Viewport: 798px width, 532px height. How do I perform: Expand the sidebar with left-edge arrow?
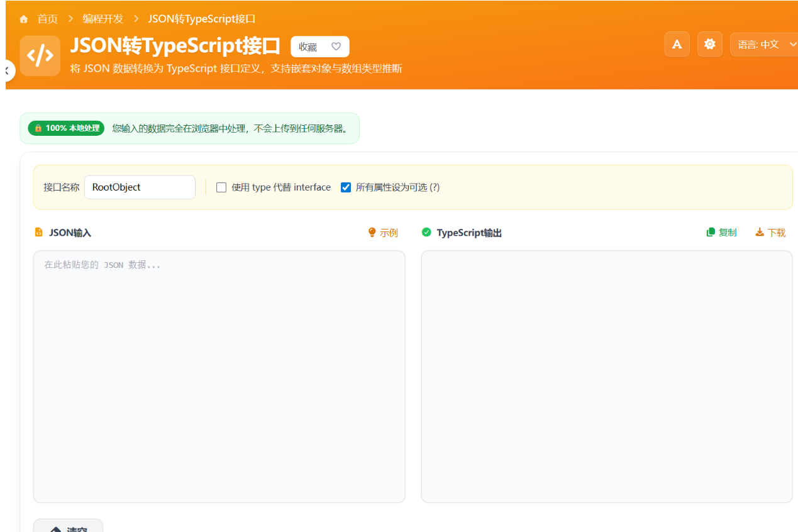tap(7, 71)
